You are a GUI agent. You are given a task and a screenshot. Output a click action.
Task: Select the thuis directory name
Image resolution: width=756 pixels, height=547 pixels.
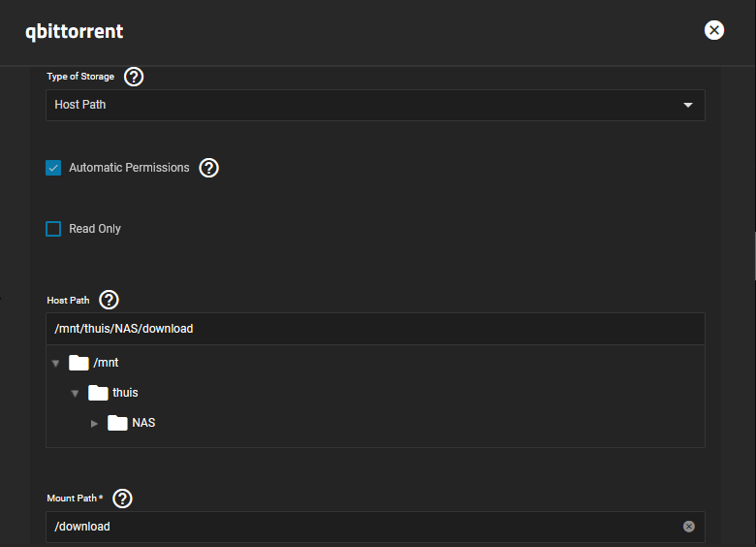(x=125, y=393)
